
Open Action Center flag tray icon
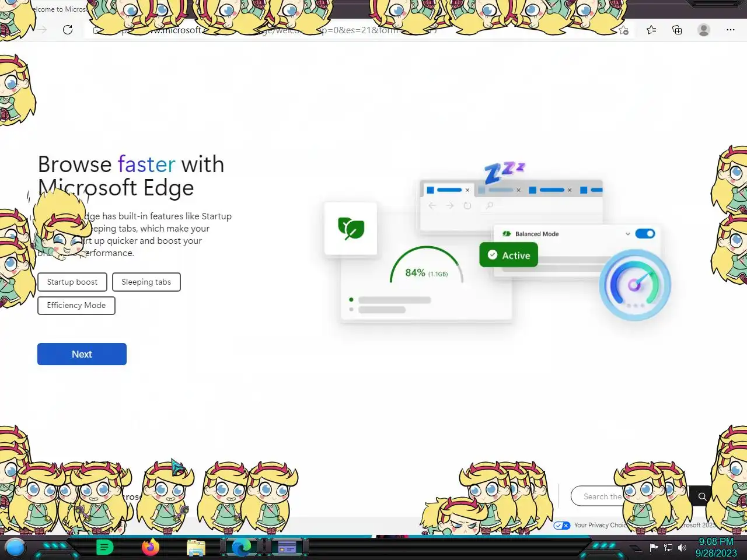click(x=654, y=547)
